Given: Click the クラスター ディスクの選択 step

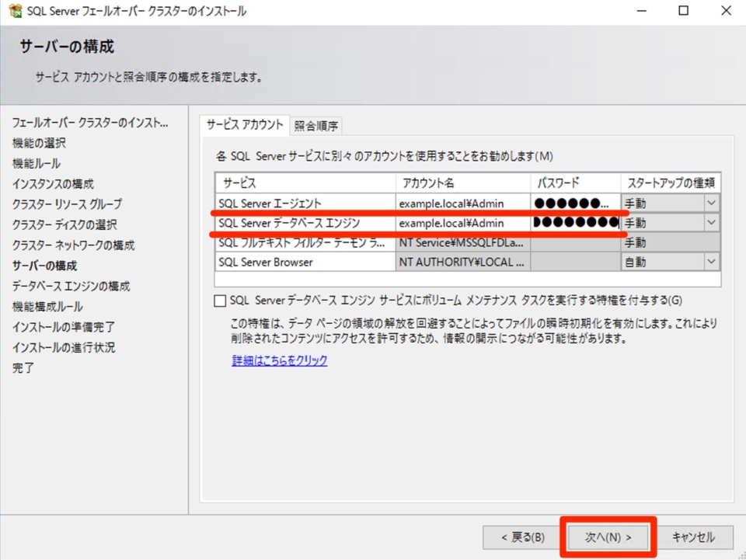Looking at the screenshot, I should pyautogui.click(x=64, y=225).
